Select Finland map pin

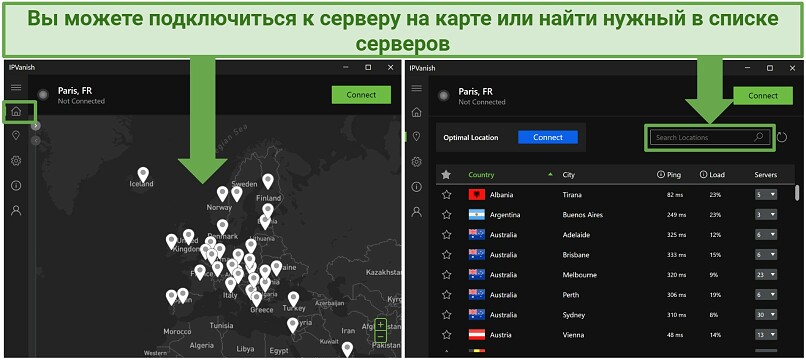point(268,181)
